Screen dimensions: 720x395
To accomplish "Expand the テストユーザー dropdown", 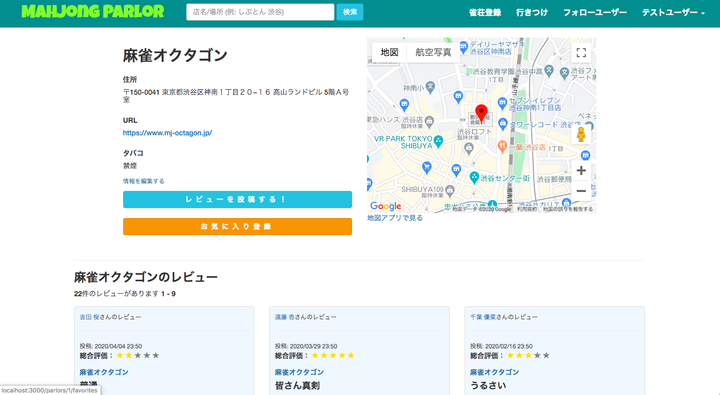I will pyautogui.click(x=673, y=13).
